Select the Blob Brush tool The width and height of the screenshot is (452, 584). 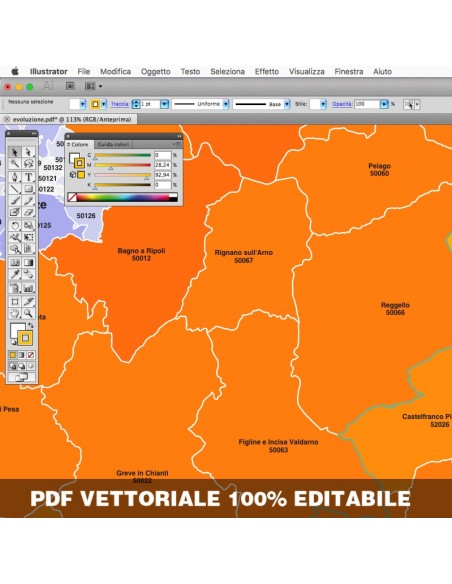[x=15, y=212]
